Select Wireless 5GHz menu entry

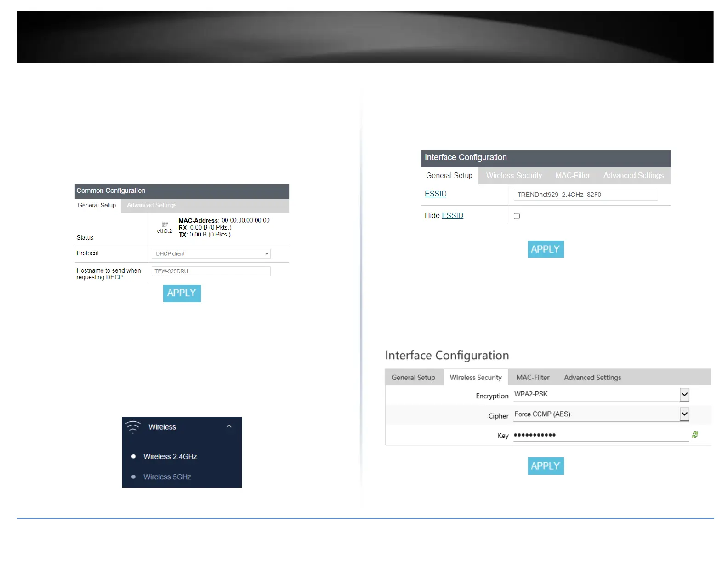click(167, 477)
